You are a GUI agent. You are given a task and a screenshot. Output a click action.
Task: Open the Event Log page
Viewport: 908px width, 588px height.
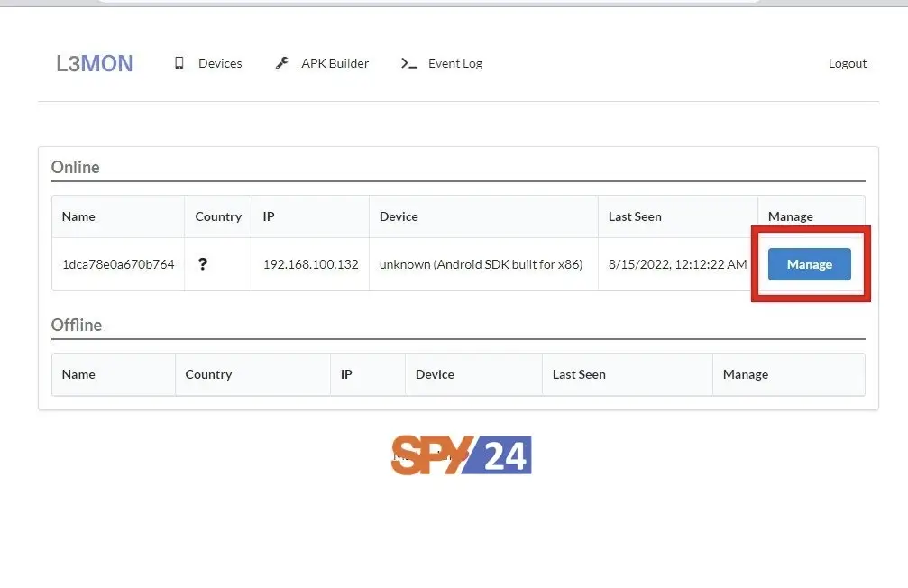click(x=455, y=64)
